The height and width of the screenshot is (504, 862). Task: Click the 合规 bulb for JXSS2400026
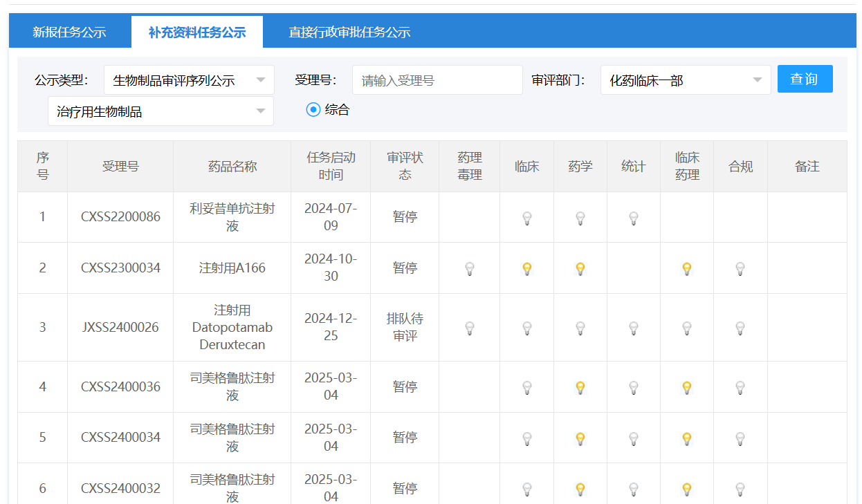coord(740,328)
